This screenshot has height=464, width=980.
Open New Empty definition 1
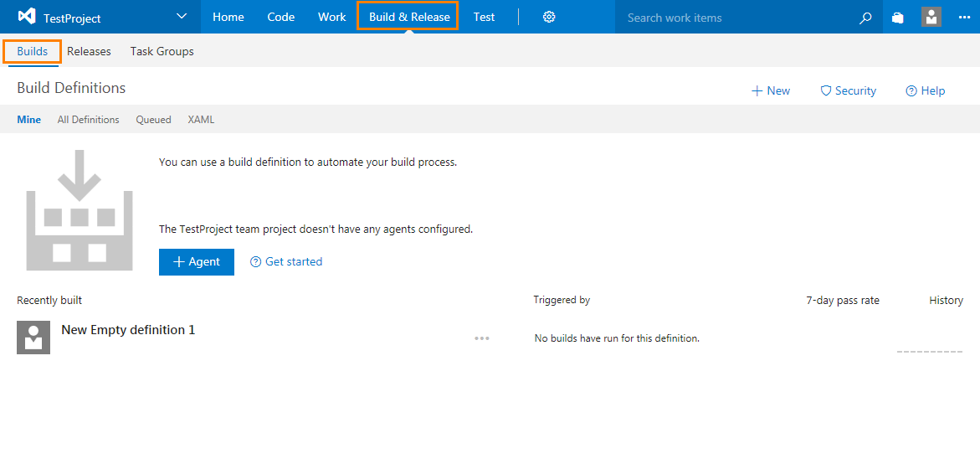[128, 329]
